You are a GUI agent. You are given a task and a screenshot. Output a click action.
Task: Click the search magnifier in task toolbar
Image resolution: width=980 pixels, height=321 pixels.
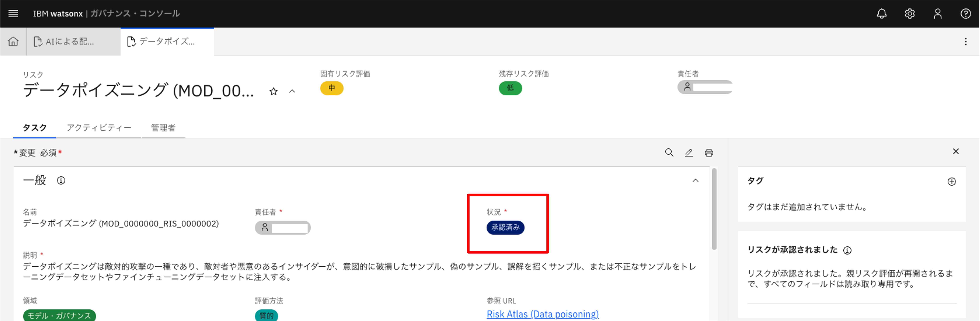tap(669, 153)
